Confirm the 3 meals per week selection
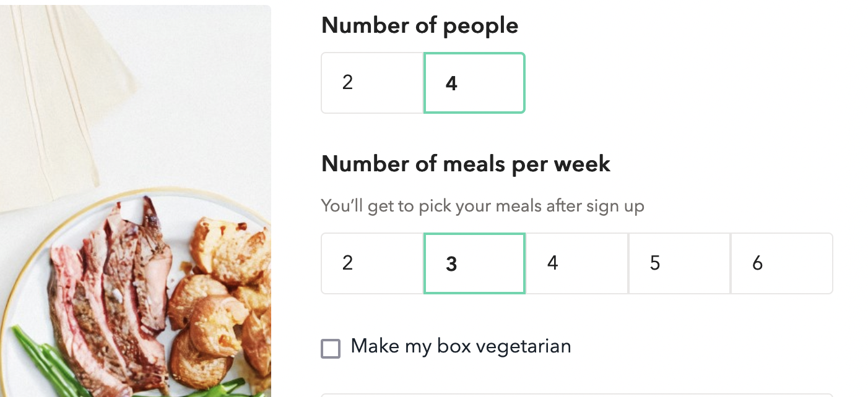Viewport: 868px width, 397px height. pyautogui.click(x=474, y=263)
